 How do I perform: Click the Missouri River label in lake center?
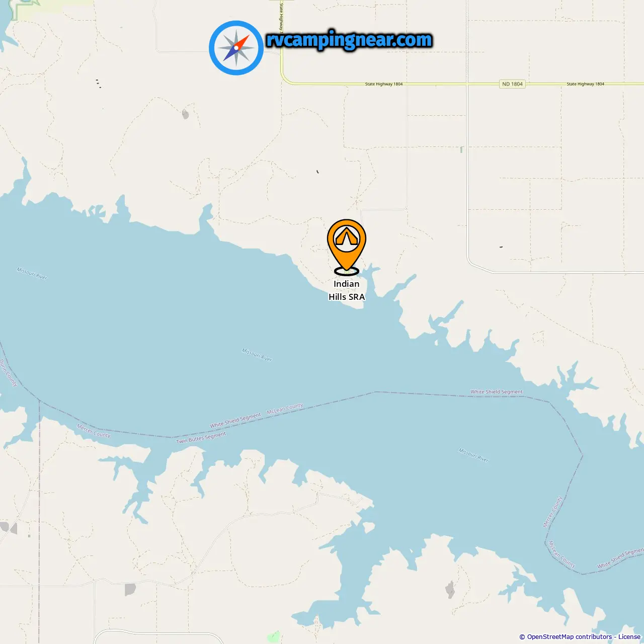click(257, 355)
